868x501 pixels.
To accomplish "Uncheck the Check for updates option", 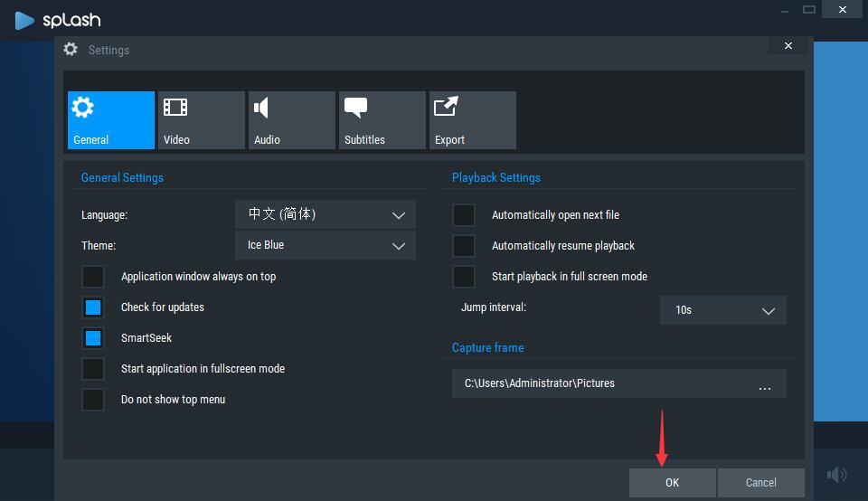I will click(x=93, y=307).
